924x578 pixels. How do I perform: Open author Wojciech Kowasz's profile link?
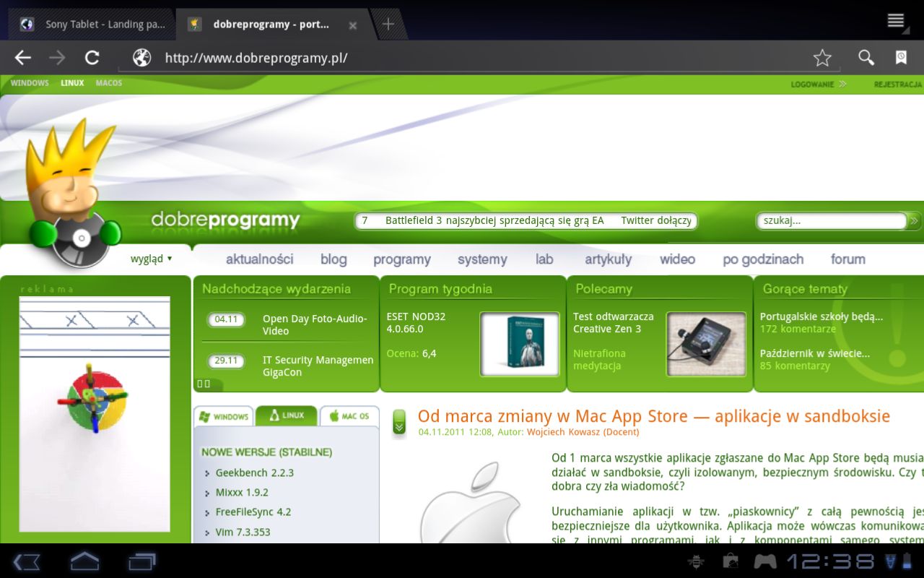pos(583,432)
